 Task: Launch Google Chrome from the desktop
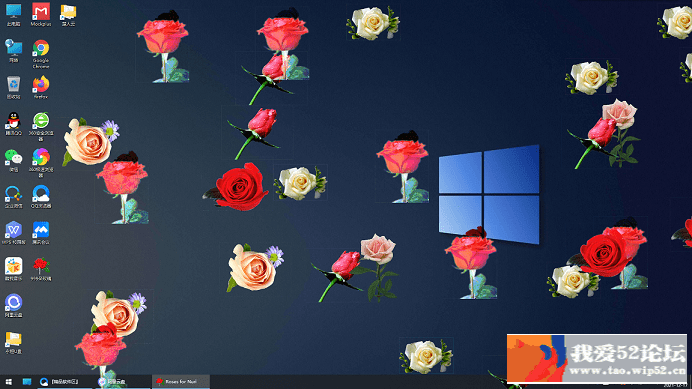coord(41,54)
